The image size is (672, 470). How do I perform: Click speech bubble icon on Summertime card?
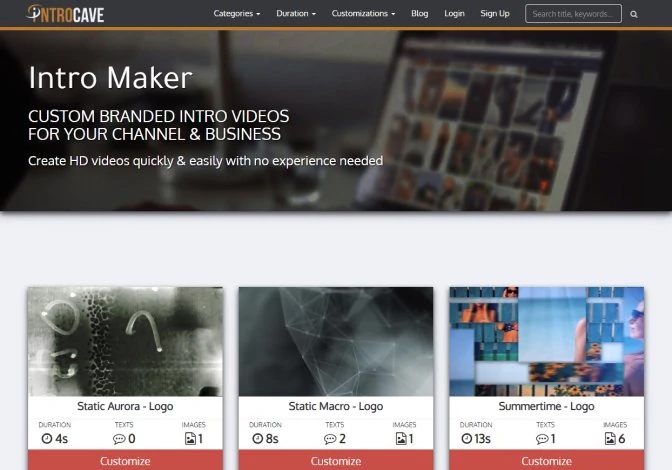coord(542,439)
